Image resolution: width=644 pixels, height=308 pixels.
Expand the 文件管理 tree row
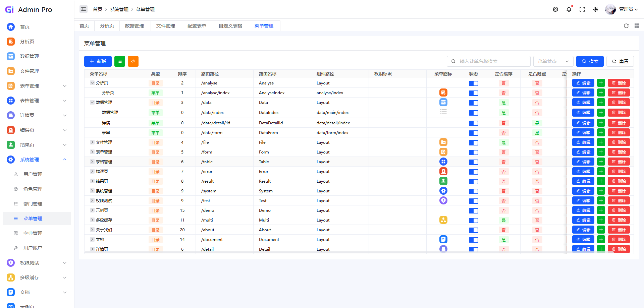tap(92, 142)
